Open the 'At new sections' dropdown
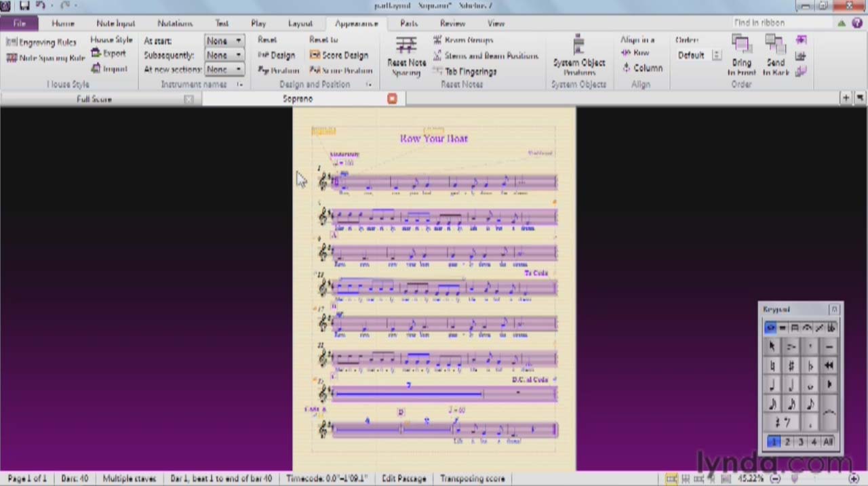The image size is (868, 486). point(224,69)
